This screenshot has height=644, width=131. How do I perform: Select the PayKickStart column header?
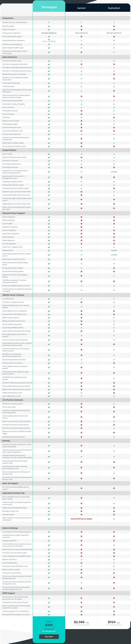click(x=114, y=8)
